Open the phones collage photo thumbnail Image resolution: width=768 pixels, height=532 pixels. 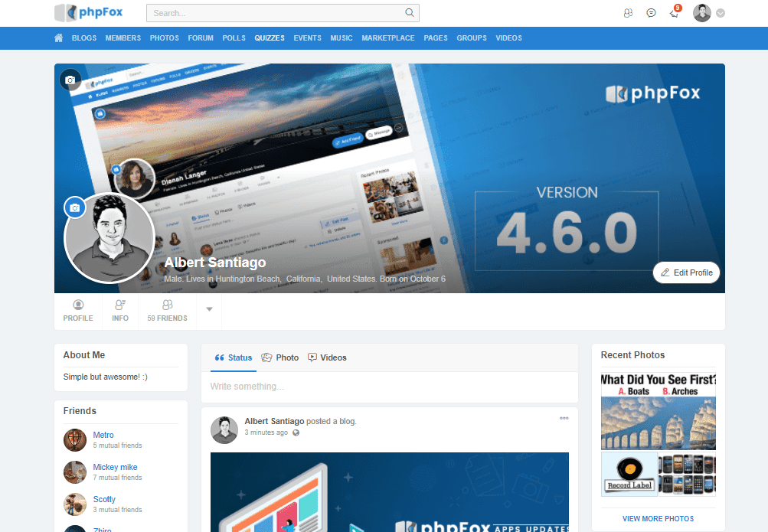[687, 475]
